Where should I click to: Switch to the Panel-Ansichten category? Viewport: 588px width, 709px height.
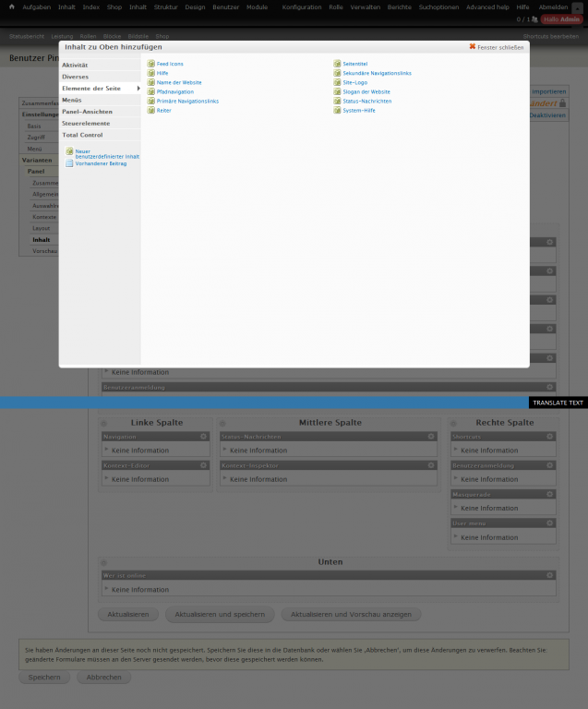pos(87,111)
